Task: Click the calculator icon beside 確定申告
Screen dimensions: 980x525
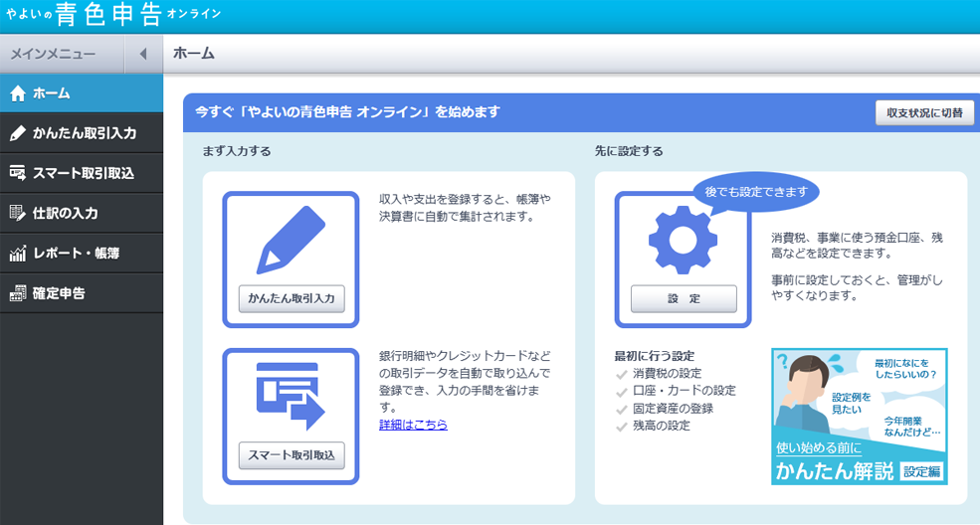Action: point(18,292)
